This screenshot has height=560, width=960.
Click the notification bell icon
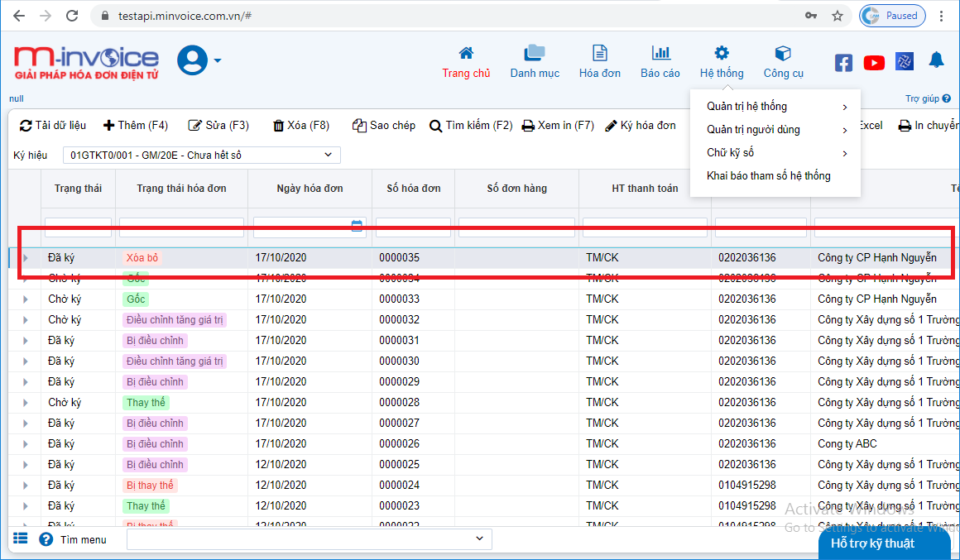tap(936, 60)
